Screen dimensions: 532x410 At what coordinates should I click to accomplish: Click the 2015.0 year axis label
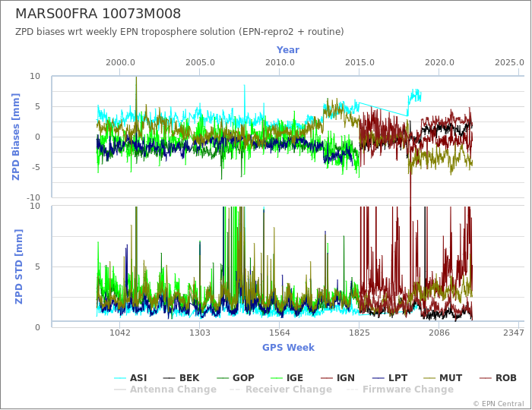tap(359, 63)
